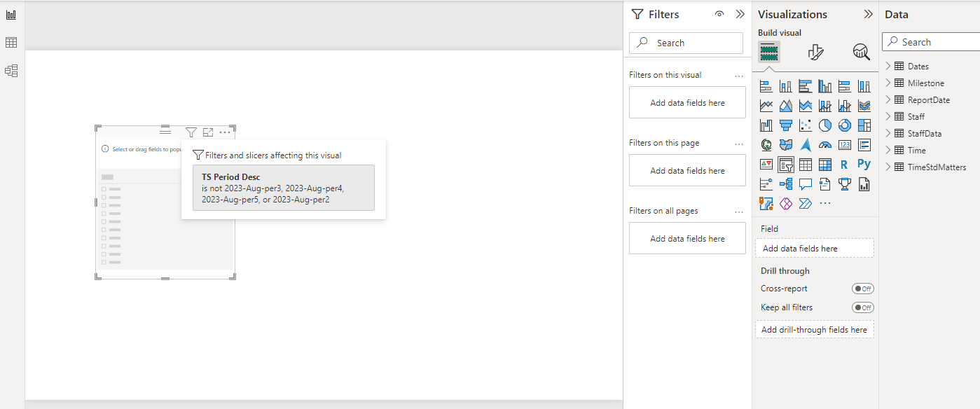Pick the Area chart visual
The image size is (980, 409).
click(786, 106)
